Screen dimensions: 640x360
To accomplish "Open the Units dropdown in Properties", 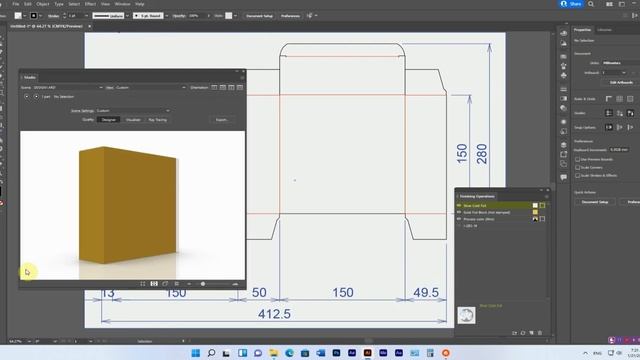I will [x=621, y=63].
